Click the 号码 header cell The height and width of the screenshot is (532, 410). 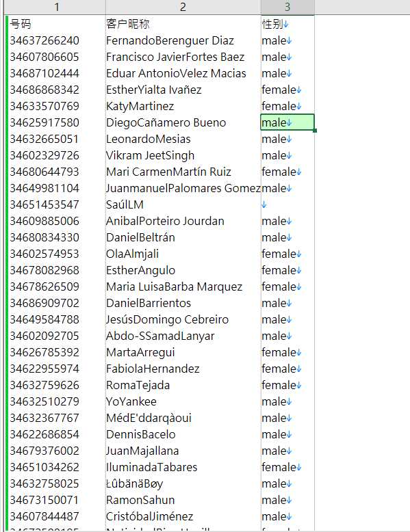coord(56,24)
